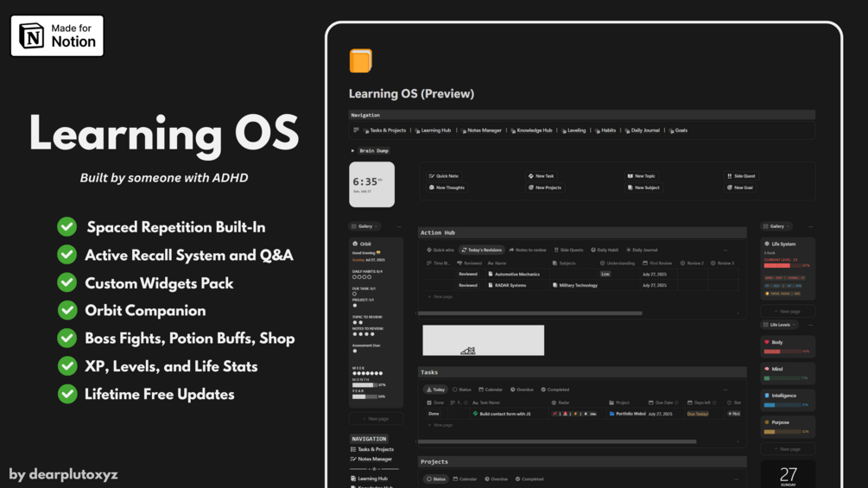
Task: Open the left Gallery view dropdown
Action: [364, 226]
